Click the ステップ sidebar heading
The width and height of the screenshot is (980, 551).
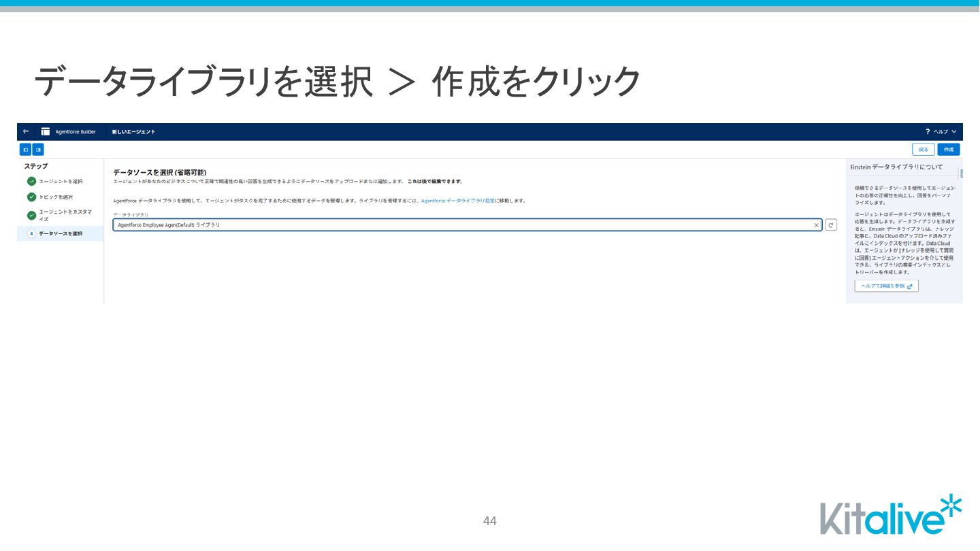tap(36, 166)
